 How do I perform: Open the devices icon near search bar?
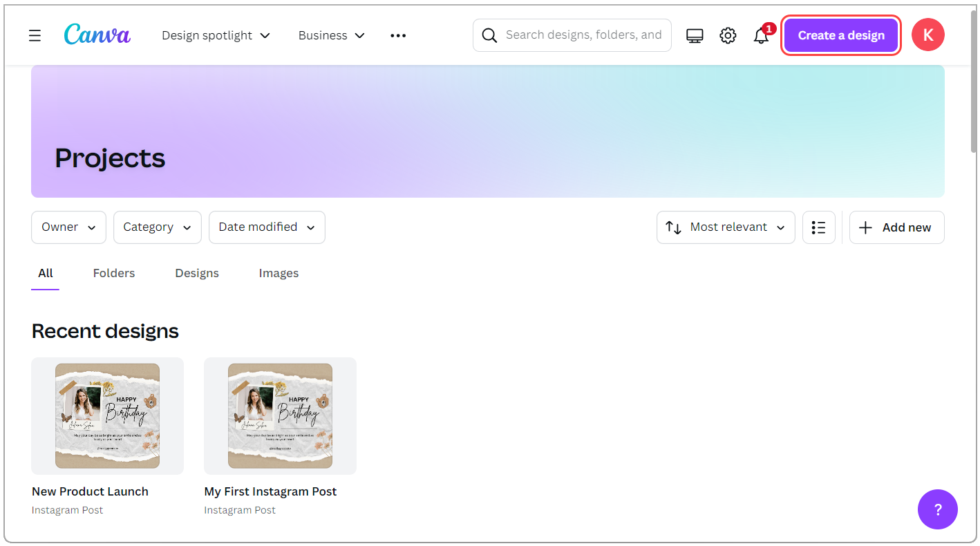click(x=694, y=35)
